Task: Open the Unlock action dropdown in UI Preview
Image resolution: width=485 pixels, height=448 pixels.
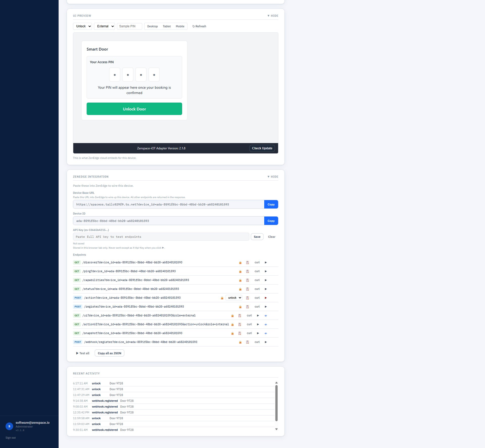Action: pyautogui.click(x=82, y=26)
